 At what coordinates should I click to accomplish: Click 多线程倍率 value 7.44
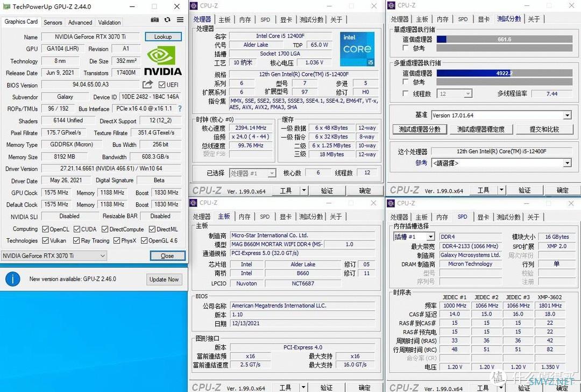tap(552, 94)
